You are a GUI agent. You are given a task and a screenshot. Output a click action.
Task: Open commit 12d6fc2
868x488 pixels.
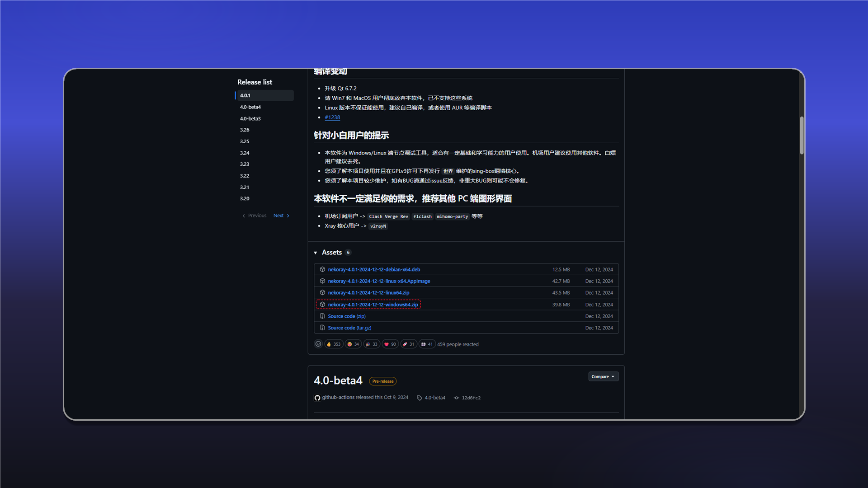click(471, 398)
